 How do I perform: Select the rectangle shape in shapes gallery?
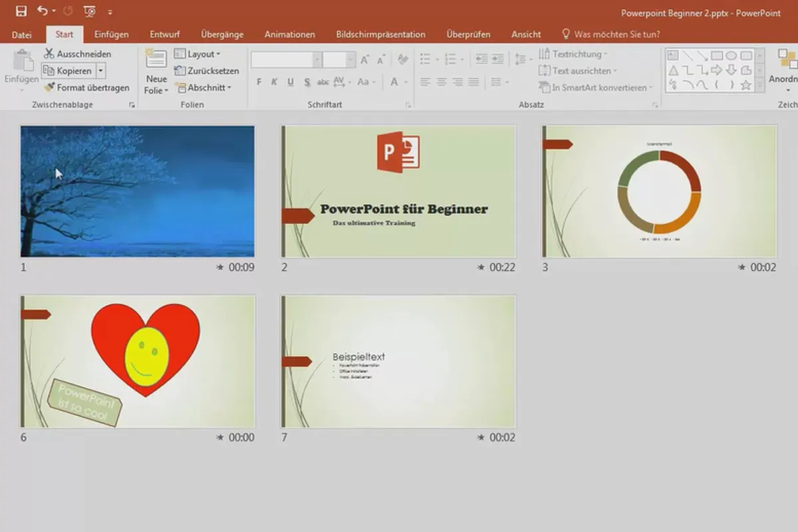[x=717, y=55]
